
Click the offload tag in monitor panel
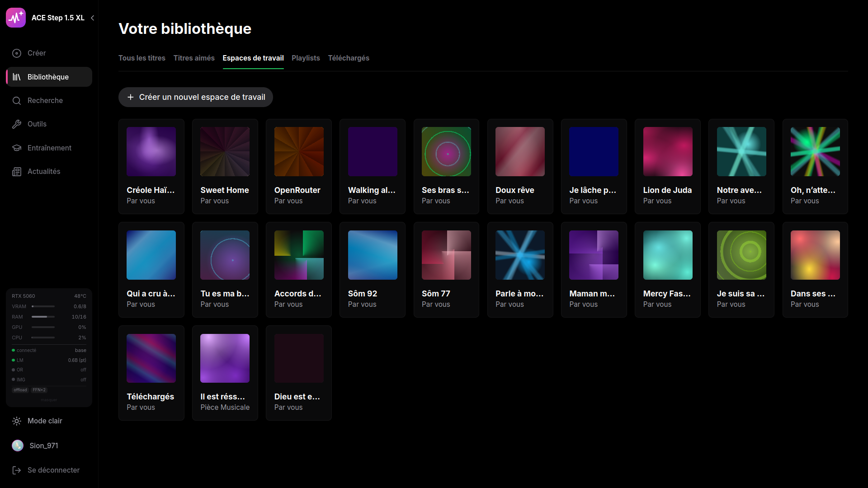click(20, 390)
